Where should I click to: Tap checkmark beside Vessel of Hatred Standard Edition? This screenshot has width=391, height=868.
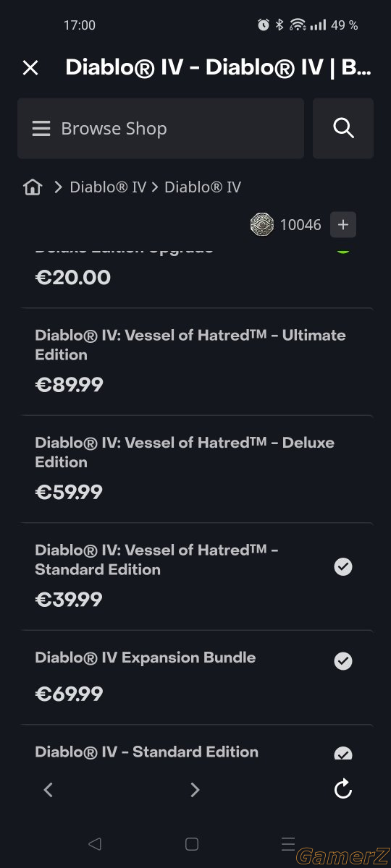(343, 567)
